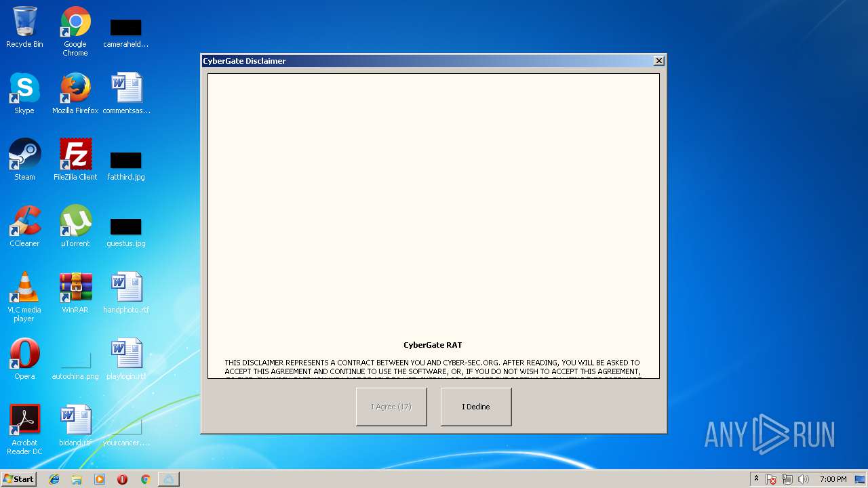The width and height of the screenshot is (868, 488).
Task: Click Internet Explorer taskbar icon
Action: [54, 479]
